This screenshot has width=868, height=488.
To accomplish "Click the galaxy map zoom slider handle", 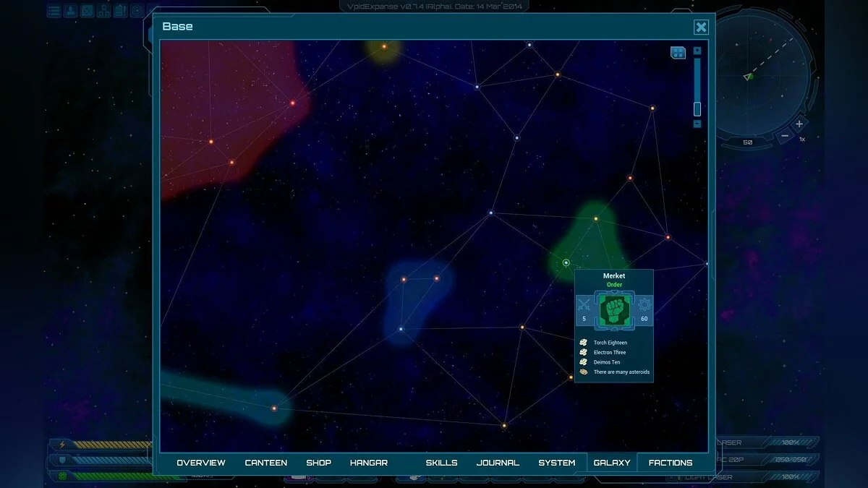I will pos(697,108).
